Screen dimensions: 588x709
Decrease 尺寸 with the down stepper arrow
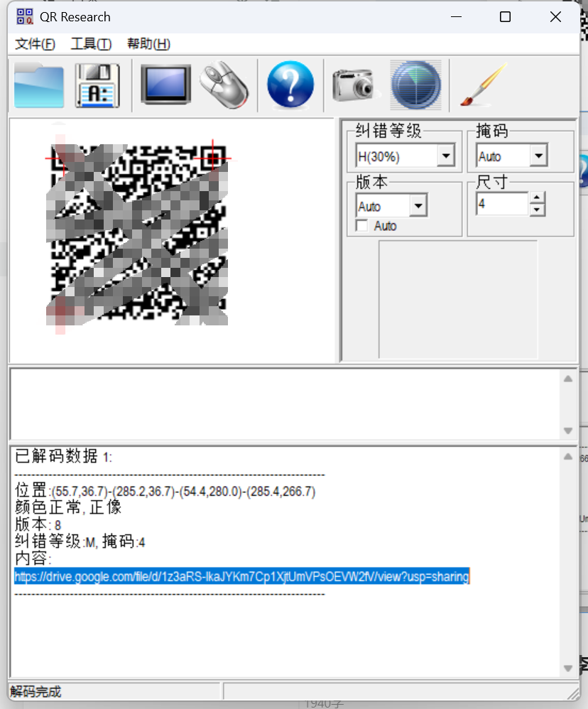[536, 210]
